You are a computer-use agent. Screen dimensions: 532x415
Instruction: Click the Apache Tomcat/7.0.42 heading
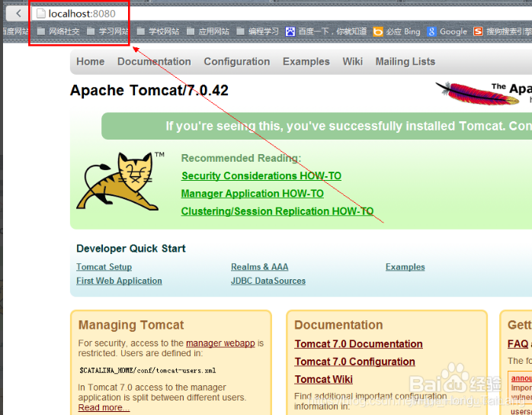(149, 90)
